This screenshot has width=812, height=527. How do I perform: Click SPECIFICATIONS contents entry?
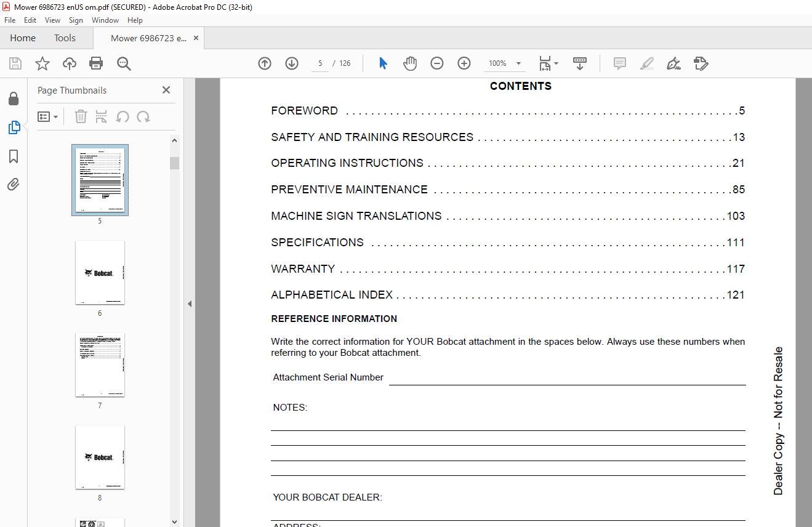508,243
